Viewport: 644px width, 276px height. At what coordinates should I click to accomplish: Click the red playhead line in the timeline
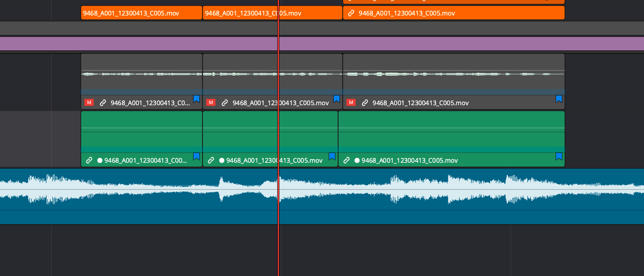click(278, 138)
